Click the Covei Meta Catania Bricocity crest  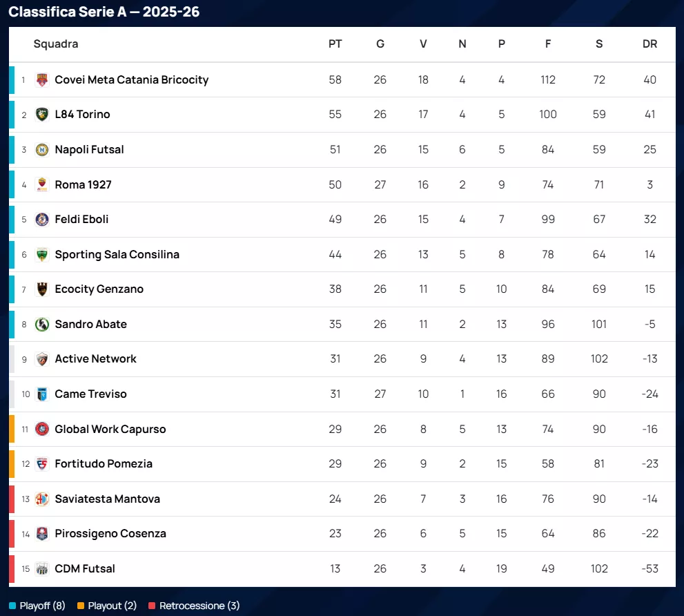point(42,79)
